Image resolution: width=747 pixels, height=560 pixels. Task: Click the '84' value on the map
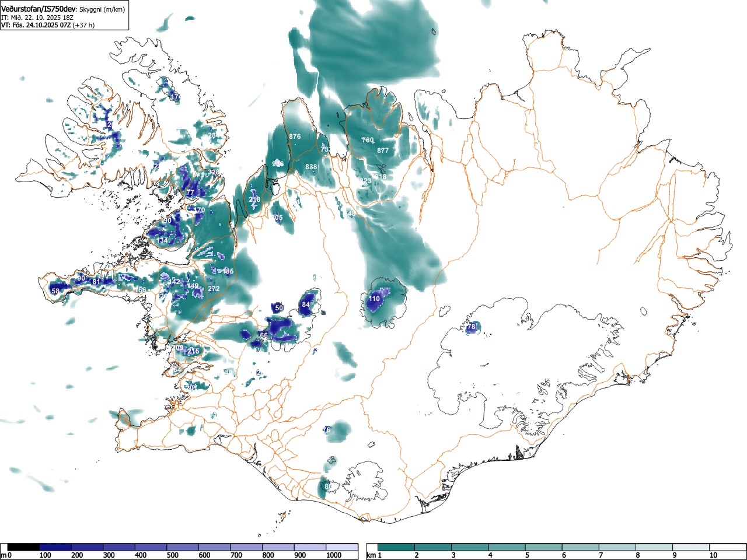click(306, 304)
